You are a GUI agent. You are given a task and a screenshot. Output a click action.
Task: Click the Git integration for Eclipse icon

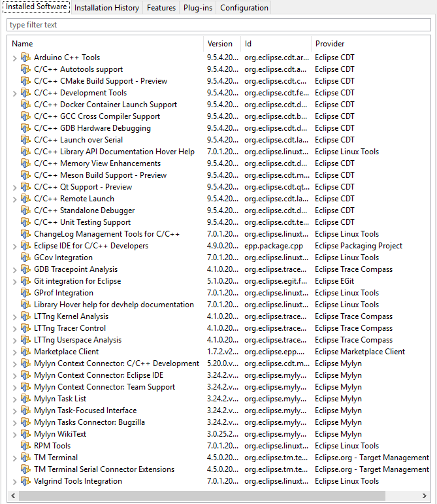tap(26, 281)
